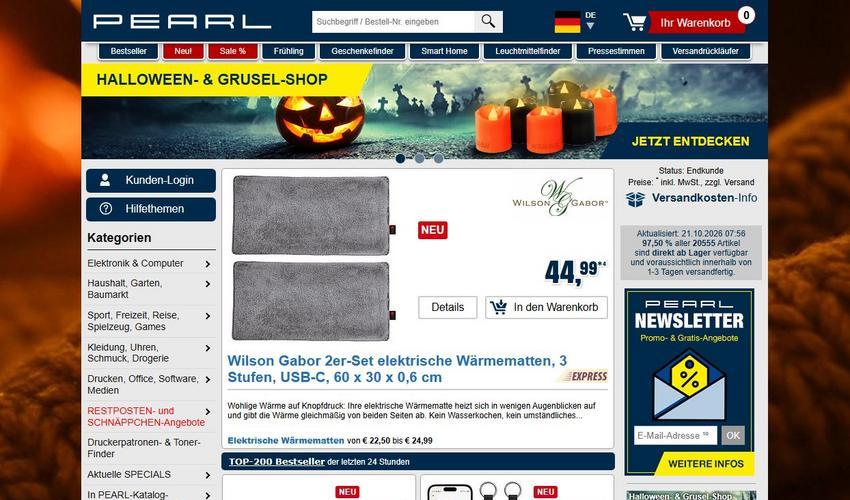Viewport: 850px width, 500px height.
Task: Open Wilson Gabor Wärmematten product title
Action: [397, 369]
